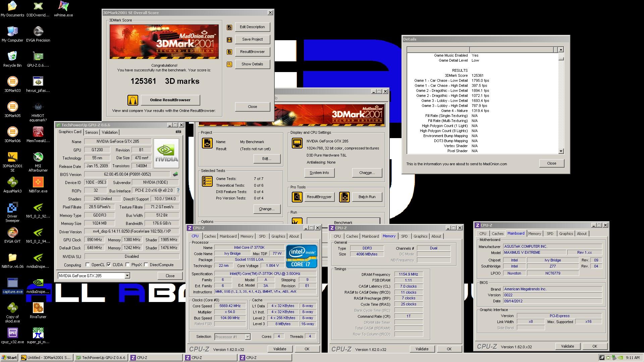Click the ResultBrowser magnifier icon in Pro Tools
Screen dimensions: 644x362
297,197
